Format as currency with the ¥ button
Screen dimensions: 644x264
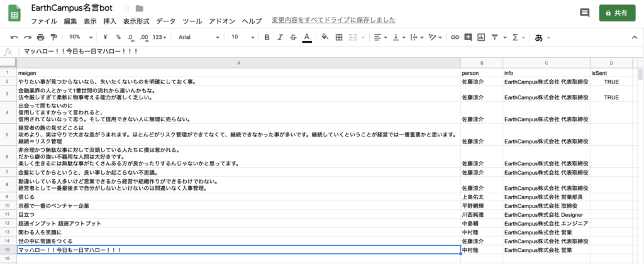(106, 37)
